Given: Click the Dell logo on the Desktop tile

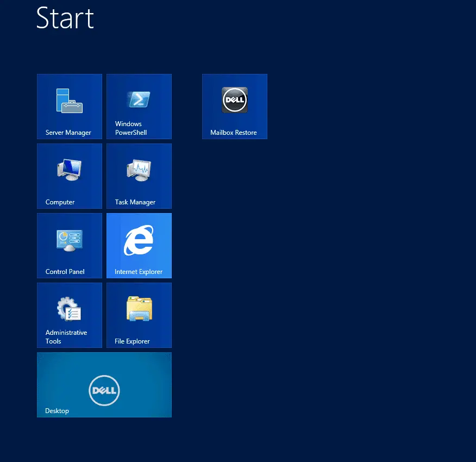Looking at the screenshot, I should pos(104,390).
